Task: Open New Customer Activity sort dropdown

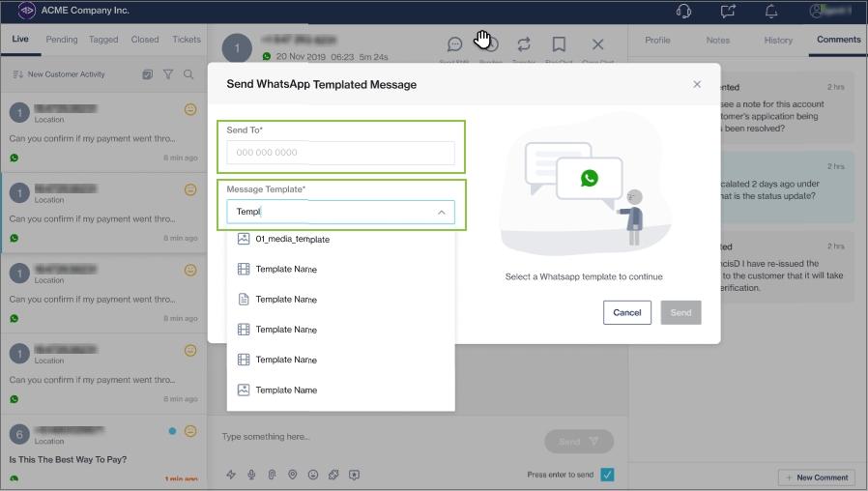Action: click(x=59, y=74)
